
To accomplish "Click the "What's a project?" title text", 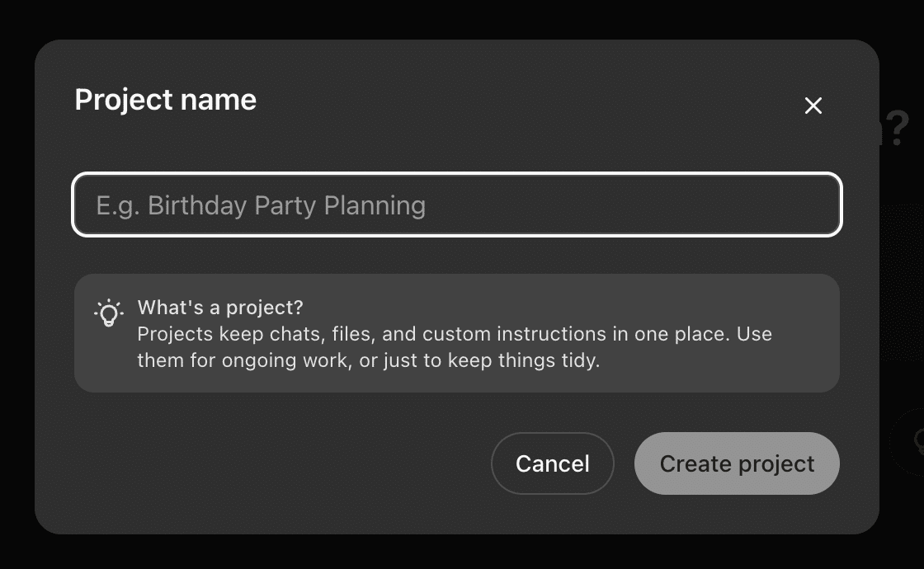I will click(220, 308).
